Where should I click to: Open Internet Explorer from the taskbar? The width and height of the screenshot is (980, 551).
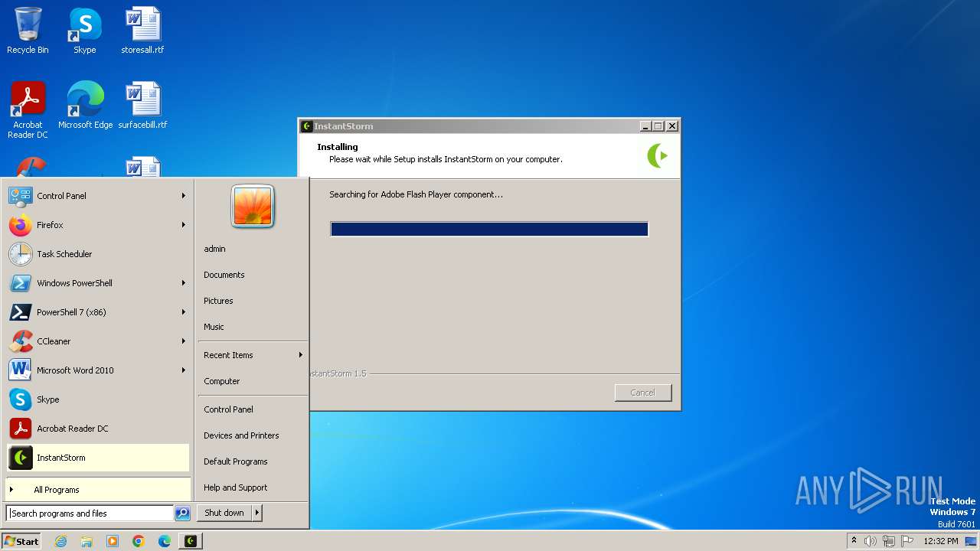(x=61, y=541)
